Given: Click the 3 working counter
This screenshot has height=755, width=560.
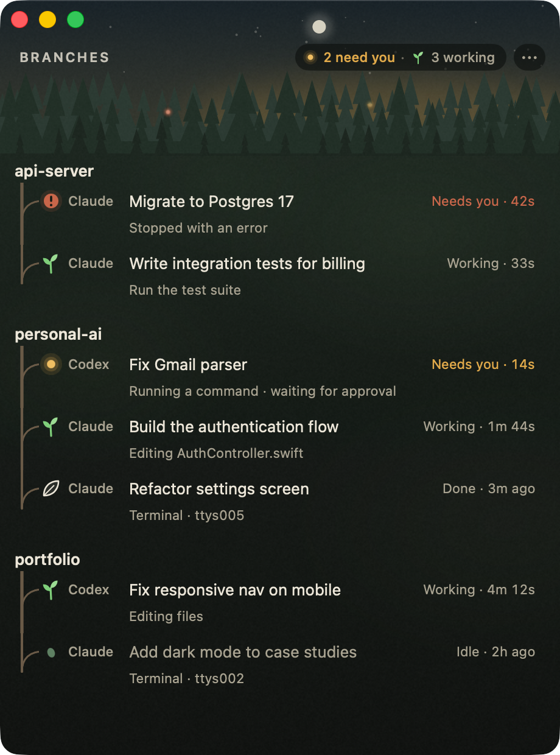Looking at the screenshot, I should tap(454, 58).
